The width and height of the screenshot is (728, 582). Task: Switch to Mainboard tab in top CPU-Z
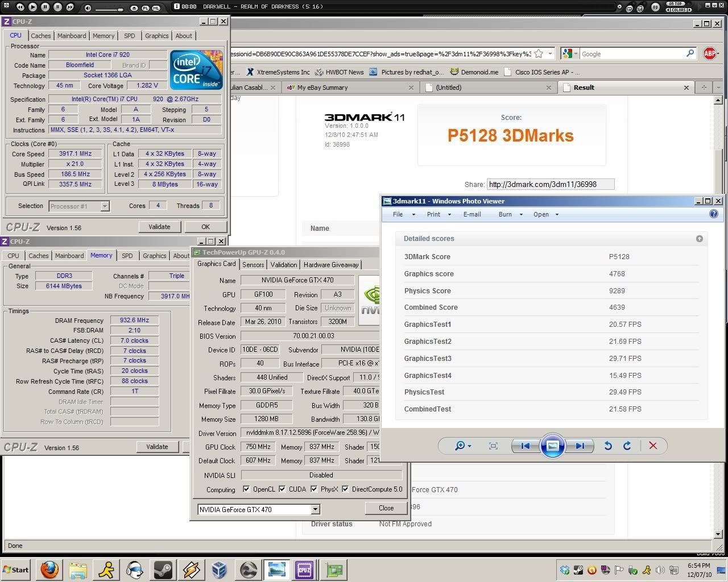click(x=72, y=36)
